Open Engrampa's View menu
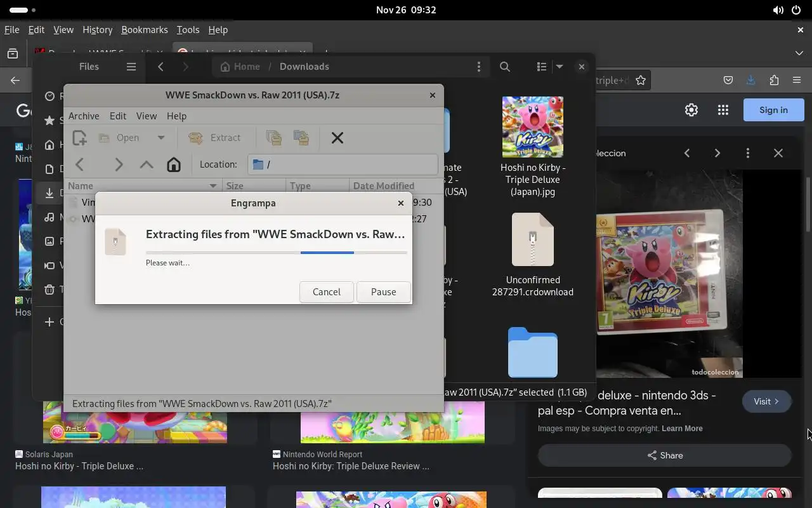Viewport: 812px width, 508px height. tap(147, 116)
